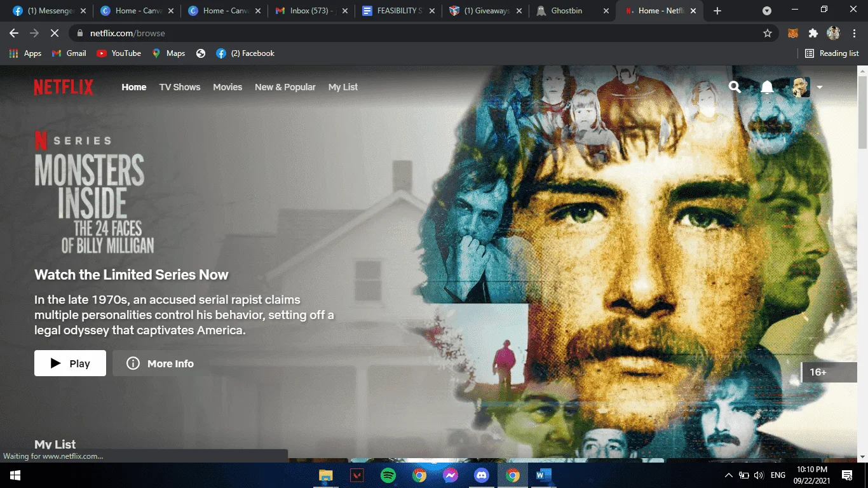
Task: Switch to second Home - Canva tab
Action: click(224, 11)
